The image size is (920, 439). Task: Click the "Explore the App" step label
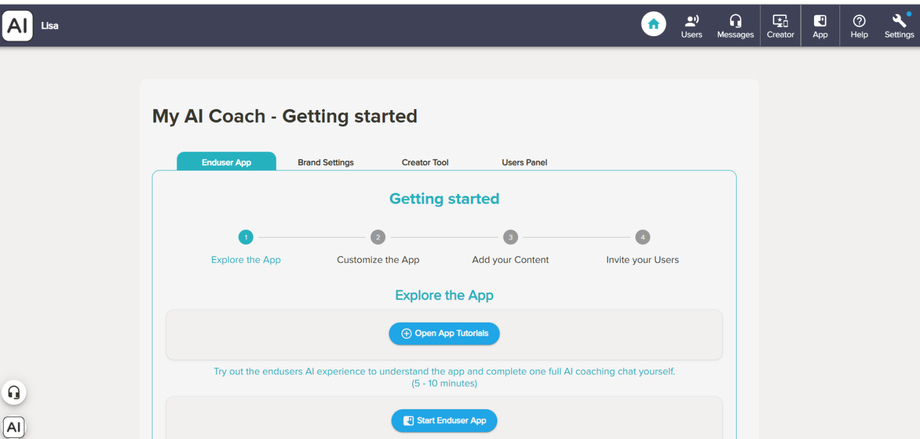tap(246, 260)
